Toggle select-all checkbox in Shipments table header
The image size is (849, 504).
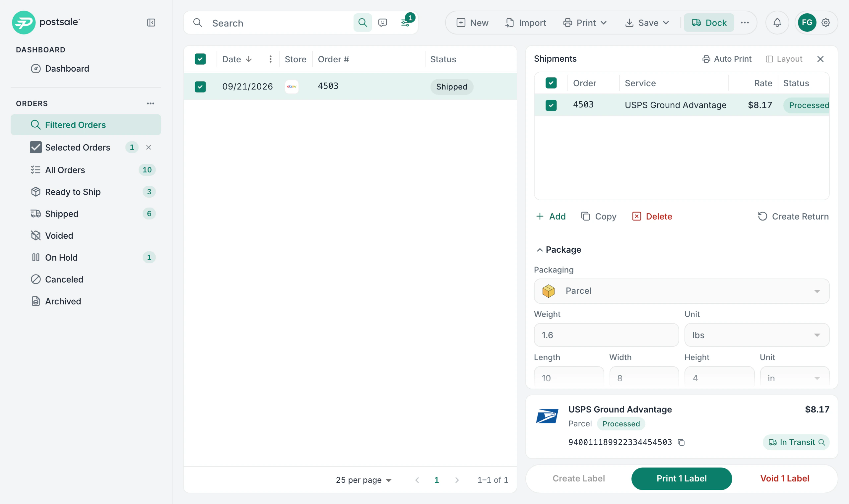click(551, 83)
